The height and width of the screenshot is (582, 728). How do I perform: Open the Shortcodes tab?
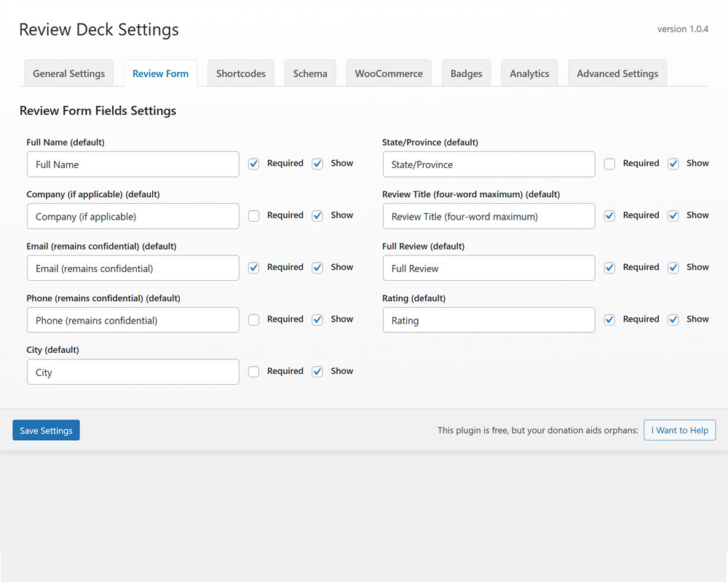point(240,73)
